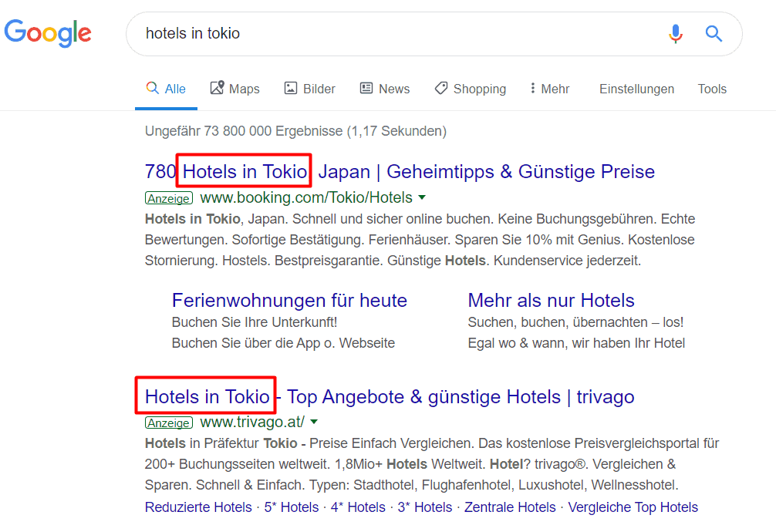Switch to the Maps tab
This screenshot has height=532, width=776.
(234, 89)
